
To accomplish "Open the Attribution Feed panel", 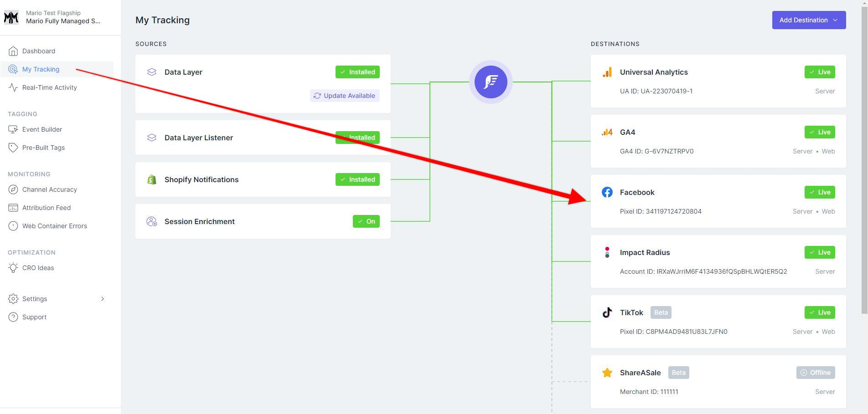I will pos(46,207).
